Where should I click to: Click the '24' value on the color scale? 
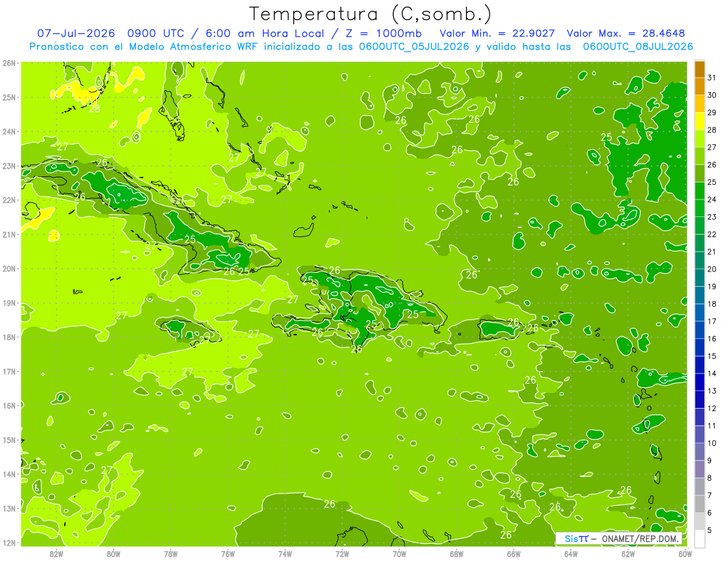tap(712, 199)
